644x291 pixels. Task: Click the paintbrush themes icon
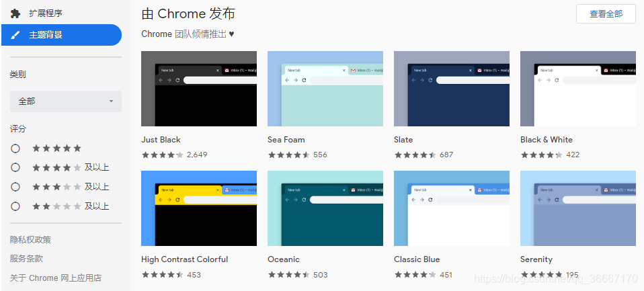(x=15, y=35)
